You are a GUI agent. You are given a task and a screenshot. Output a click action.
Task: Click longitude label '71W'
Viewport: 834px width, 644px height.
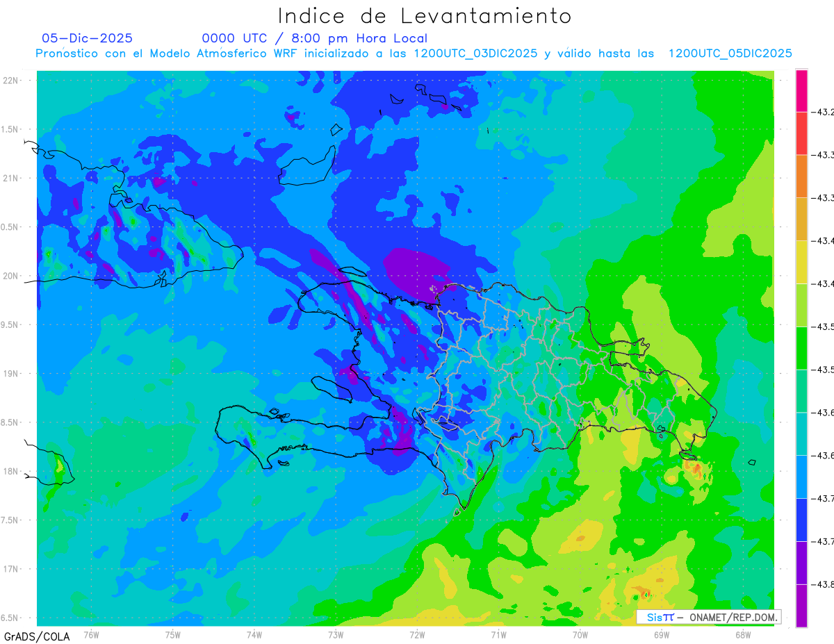pos(498,634)
